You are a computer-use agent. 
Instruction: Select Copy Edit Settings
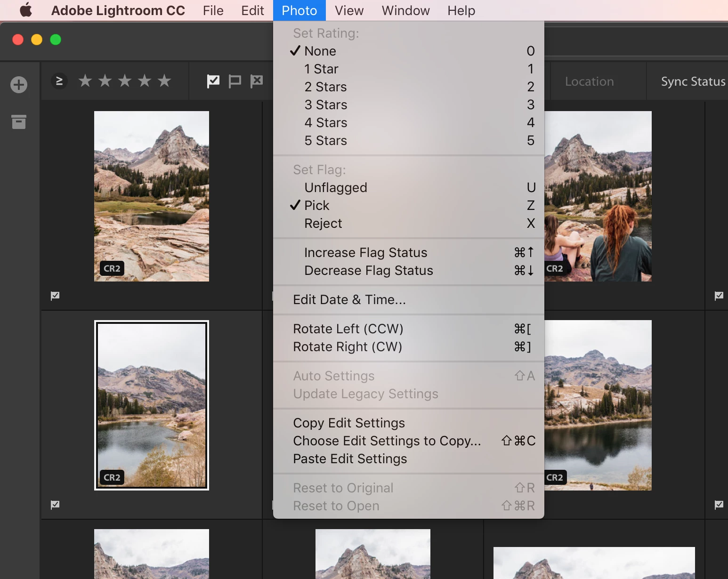(x=409, y=423)
